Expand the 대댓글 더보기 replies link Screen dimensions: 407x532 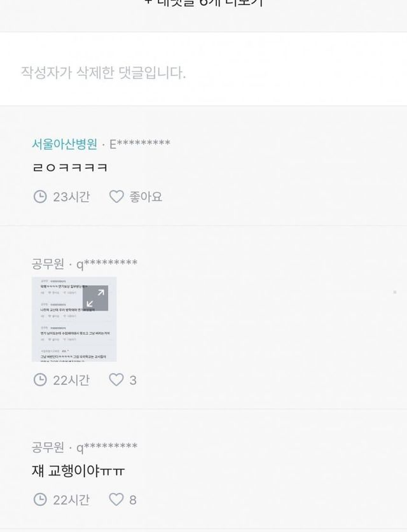coord(203,3)
